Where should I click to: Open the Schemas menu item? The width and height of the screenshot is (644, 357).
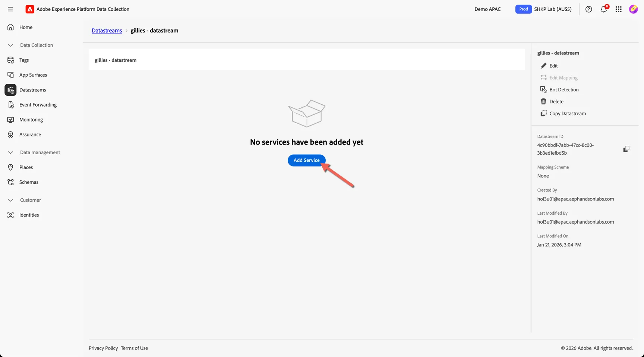point(29,182)
